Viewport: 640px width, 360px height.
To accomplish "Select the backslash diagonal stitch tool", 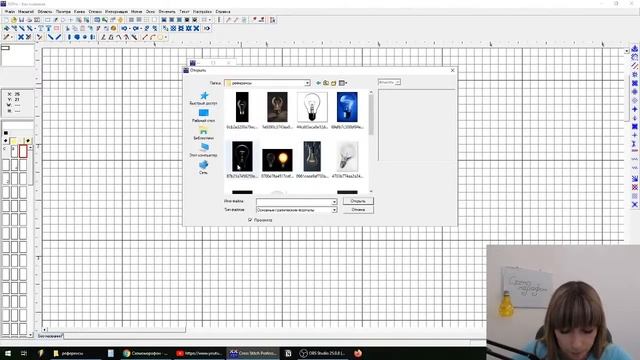I will point(50,37).
